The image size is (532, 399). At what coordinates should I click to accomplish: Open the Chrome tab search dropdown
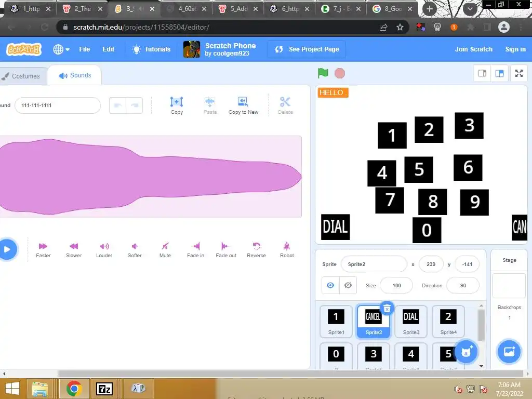(470, 9)
